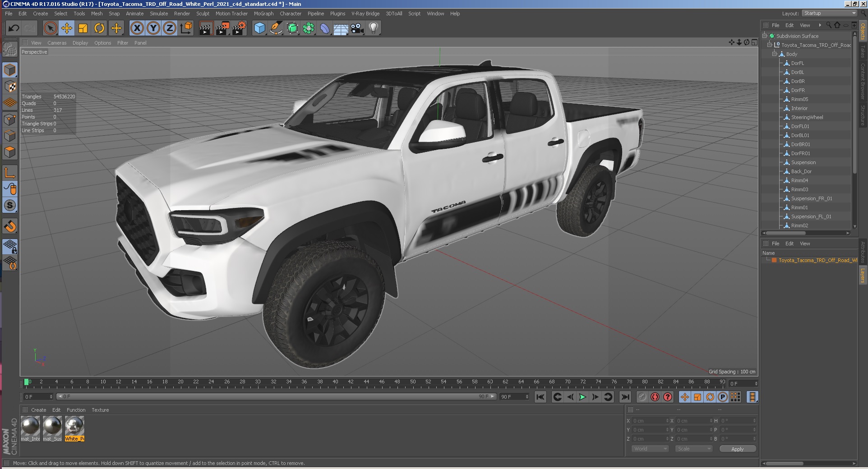The image size is (868, 469).
Task: Click the Play forward button
Action: [582, 397]
